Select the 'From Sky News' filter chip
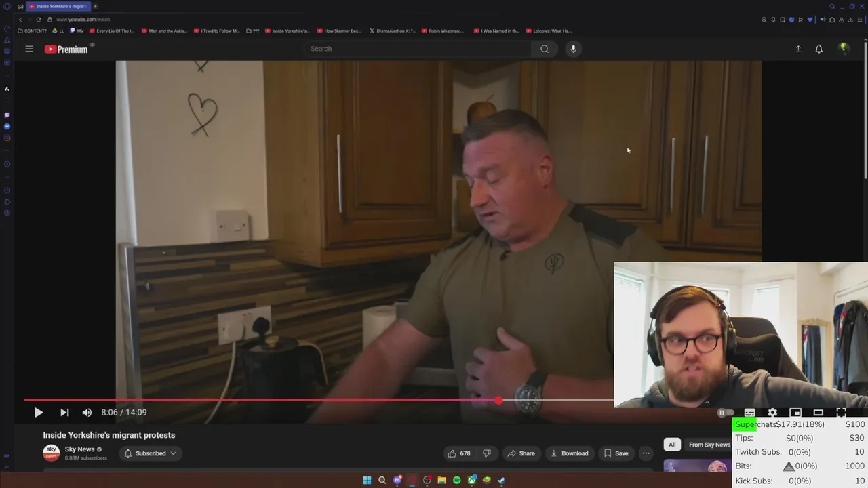Screen dimensions: 868x488 [709, 445]
